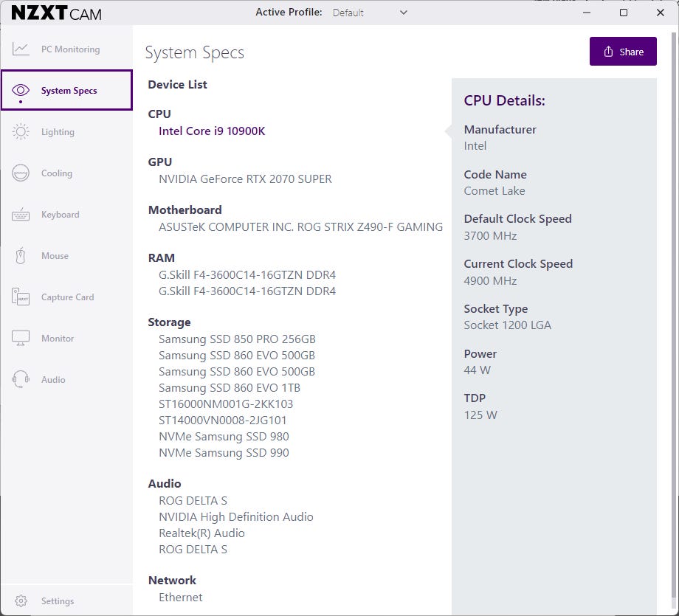Viewport: 679px width, 616px height.
Task: Click the Comet Lake code name value
Action: [x=494, y=190]
